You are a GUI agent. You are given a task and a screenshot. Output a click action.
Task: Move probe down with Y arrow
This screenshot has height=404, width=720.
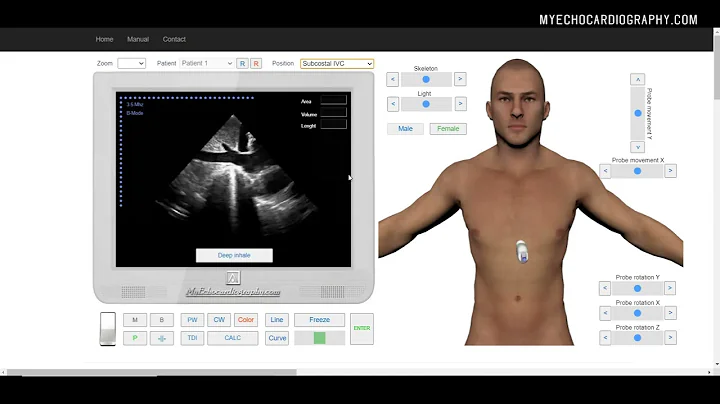click(x=637, y=147)
